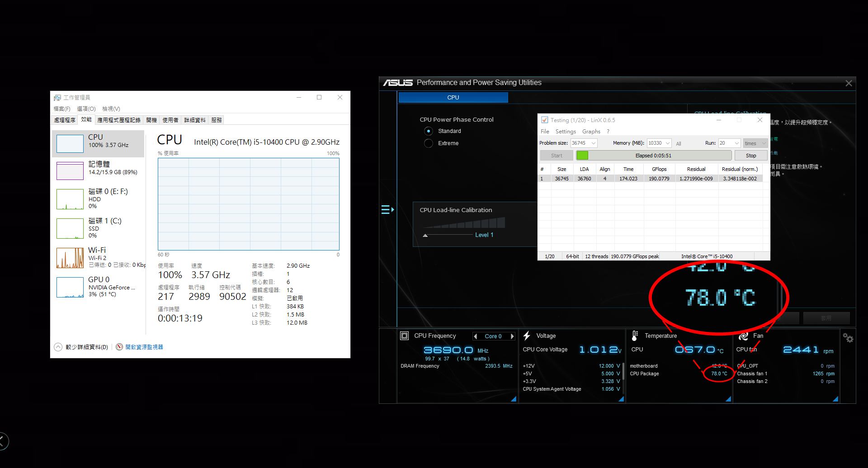Click the Resource Monitor icon beside the link
The width and height of the screenshot is (868, 468).
click(119, 347)
